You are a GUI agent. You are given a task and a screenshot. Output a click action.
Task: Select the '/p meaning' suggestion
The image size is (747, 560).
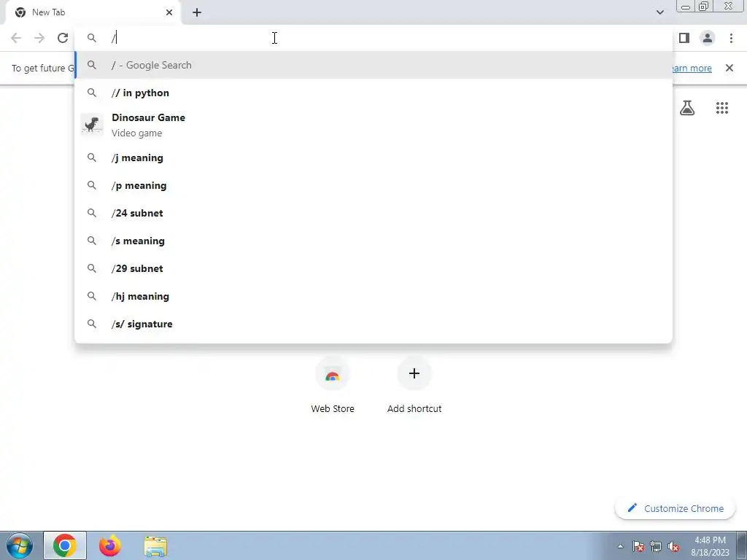pyautogui.click(x=373, y=185)
